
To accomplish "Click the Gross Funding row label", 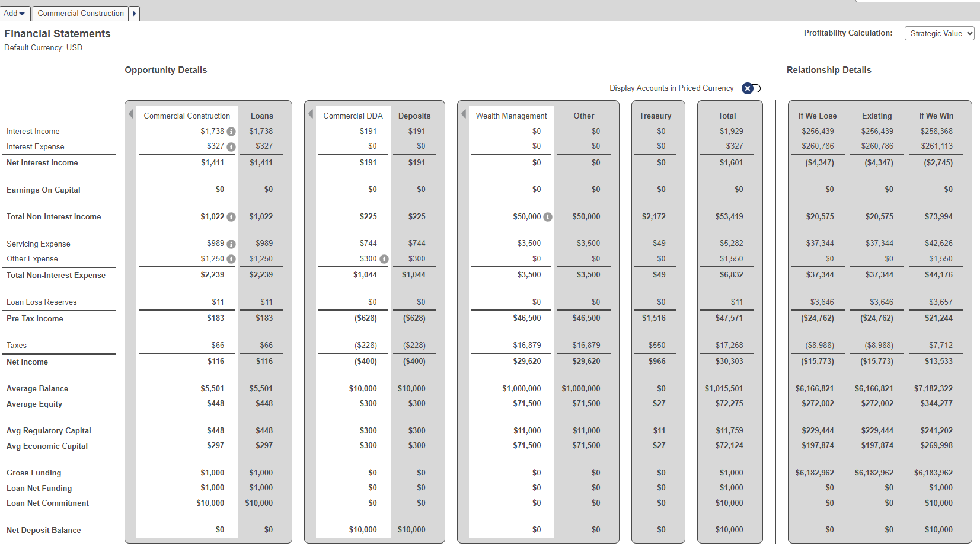I will pyautogui.click(x=34, y=473).
